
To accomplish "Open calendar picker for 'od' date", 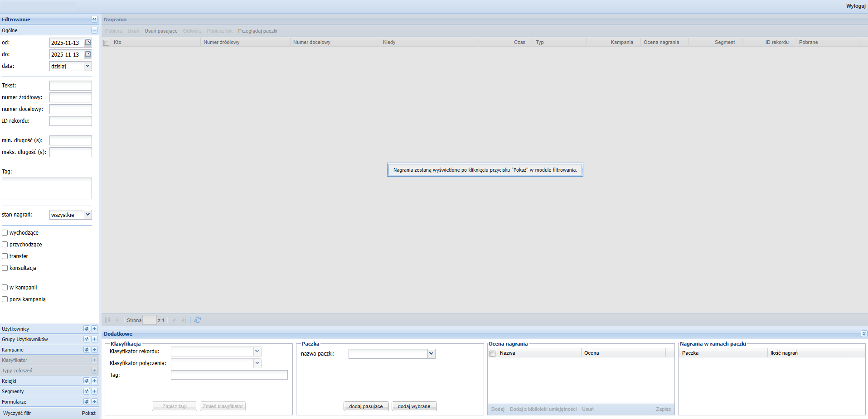I will pos(88,43).
